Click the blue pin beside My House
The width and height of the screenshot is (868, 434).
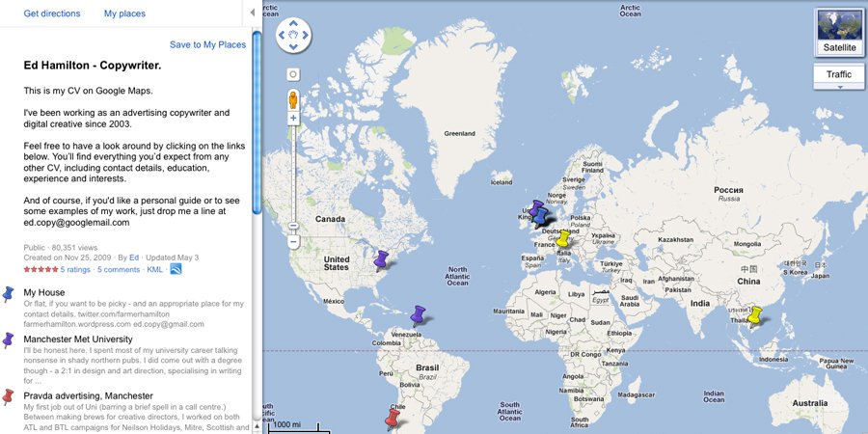tap(8, 294)
